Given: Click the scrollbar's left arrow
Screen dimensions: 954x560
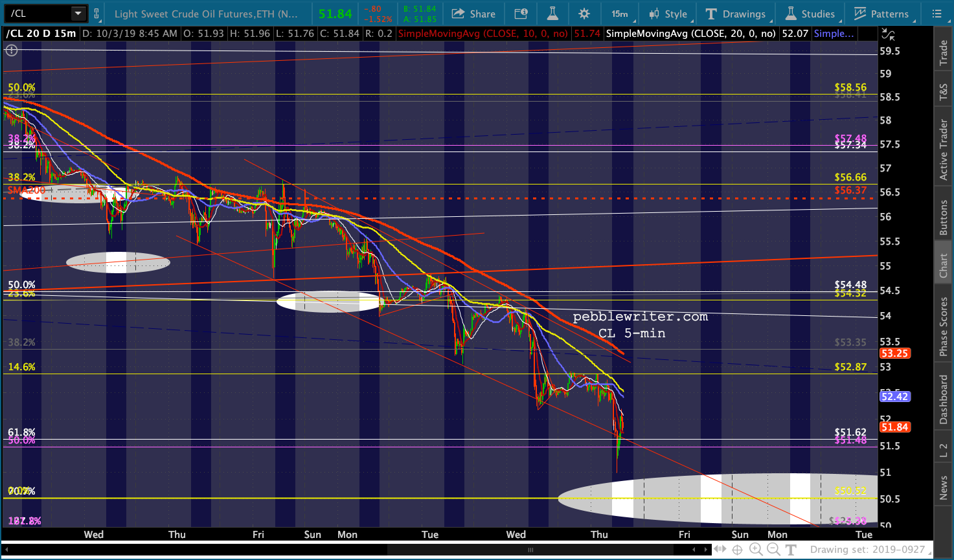Looking at the screenshot, I should pyautogui.click(x=6, y=550).
